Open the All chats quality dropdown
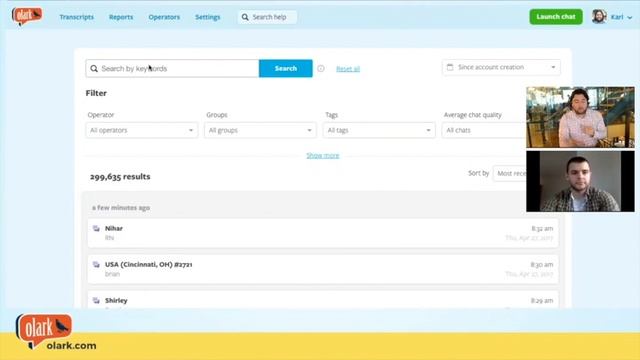Screen dimensions: 640x360 coord(484,130)
